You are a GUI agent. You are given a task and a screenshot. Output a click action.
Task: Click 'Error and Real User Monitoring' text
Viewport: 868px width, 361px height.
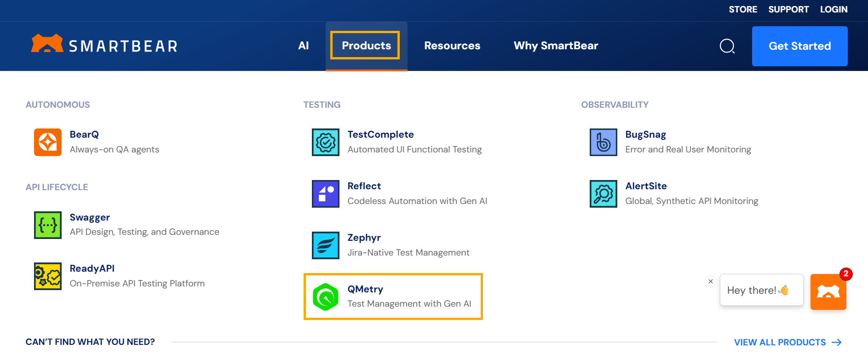[688, 150]
